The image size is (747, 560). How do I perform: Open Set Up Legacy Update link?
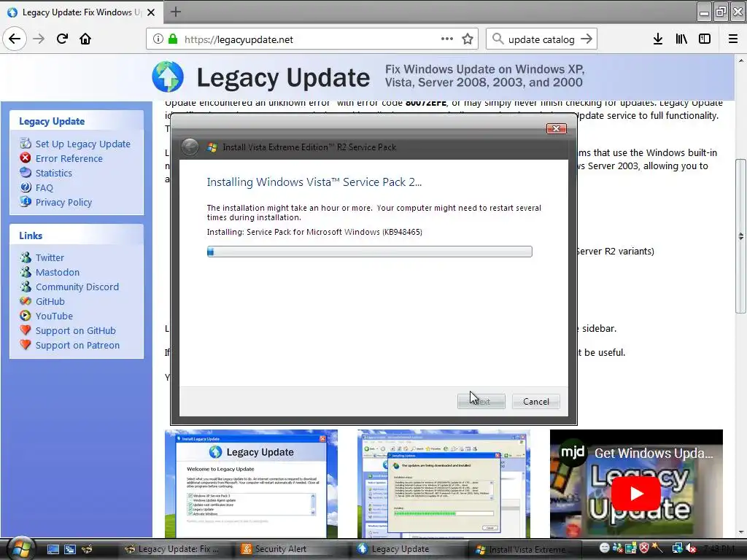click(83, 144)
